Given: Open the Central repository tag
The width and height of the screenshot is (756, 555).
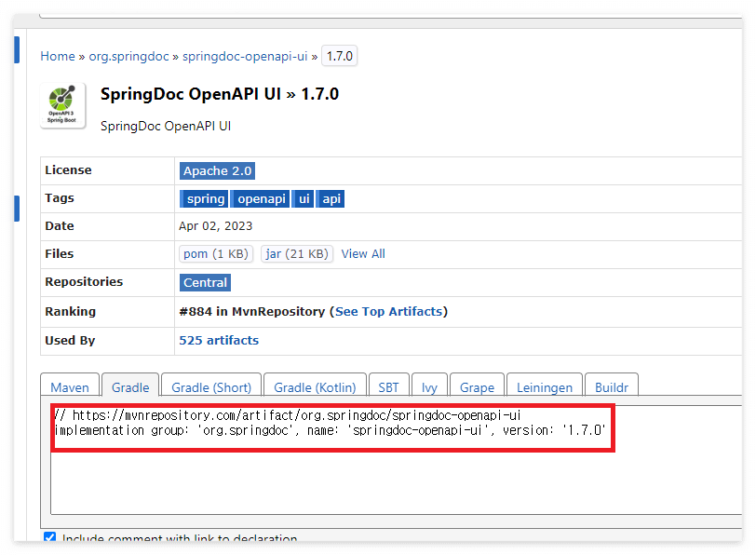Looking at the screenshot, I should [205, 282].
